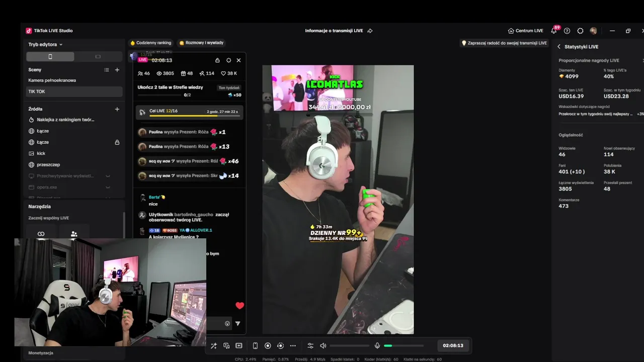Send the chat message arrow icon
Screen dimensions: 644x362
tap(237, 324)
